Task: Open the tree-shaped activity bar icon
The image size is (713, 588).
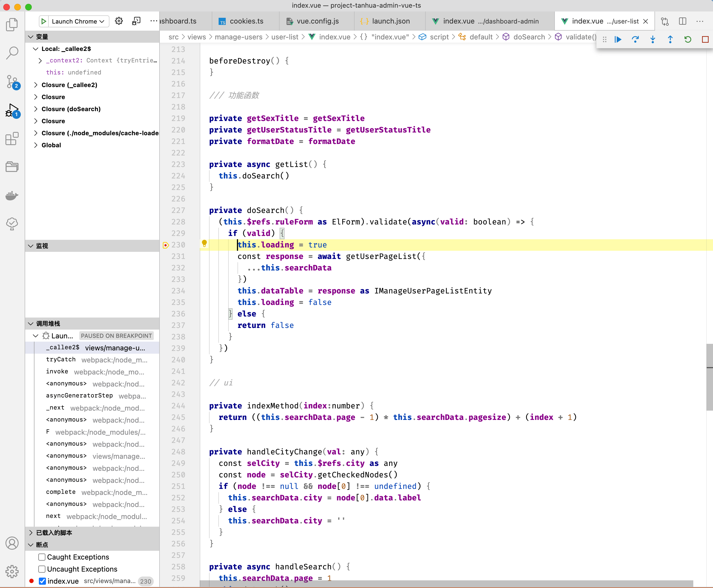Action: coord(12,224)
